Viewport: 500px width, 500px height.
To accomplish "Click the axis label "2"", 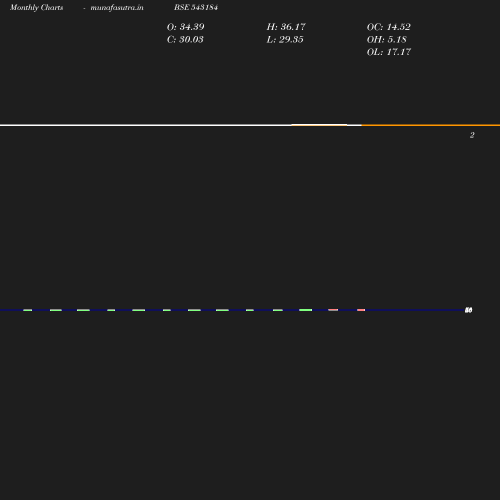I will (x=472, y=135).
